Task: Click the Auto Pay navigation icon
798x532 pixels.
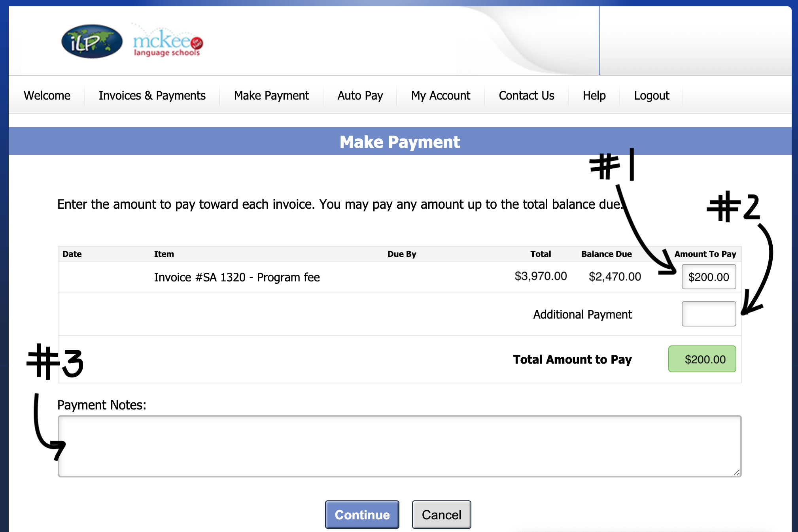Action: click(360, 96)
